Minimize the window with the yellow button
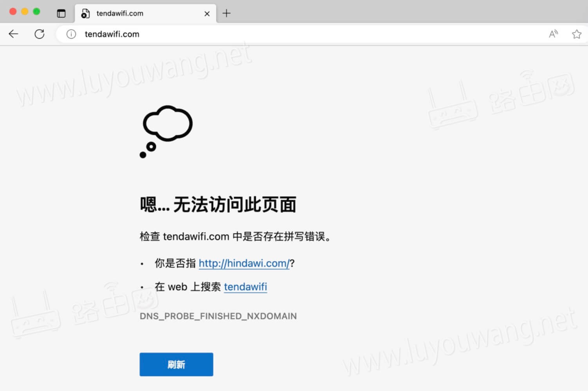588x391 pixels. pyautogui.click(x=25, y=12)
